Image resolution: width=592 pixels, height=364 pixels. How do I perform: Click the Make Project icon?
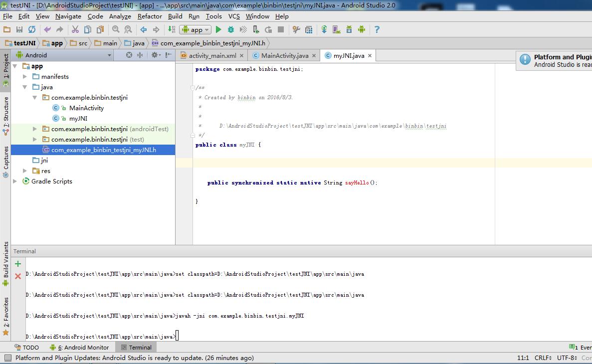pyautogui.click(x=172, y=29)
